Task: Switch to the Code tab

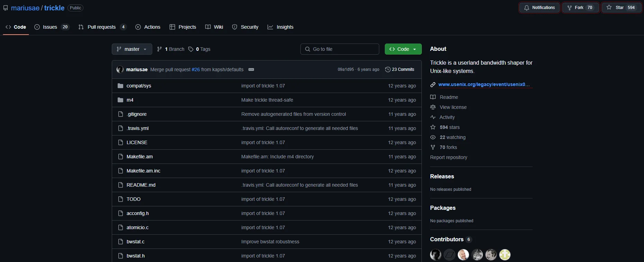Action: (x=16, y=27)
